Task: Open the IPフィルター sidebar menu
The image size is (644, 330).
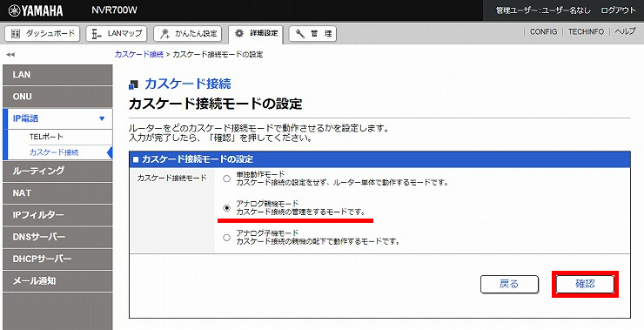Action: point(57,215)
